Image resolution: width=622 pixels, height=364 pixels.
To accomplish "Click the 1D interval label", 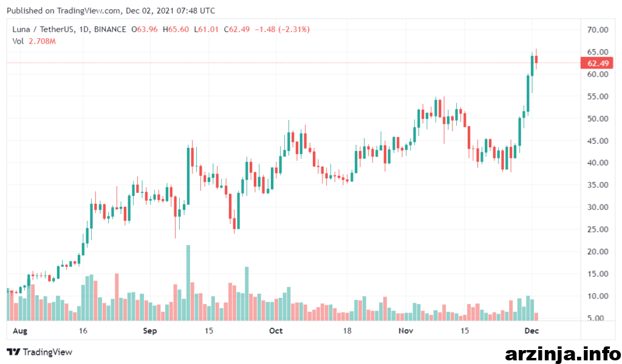I will click(84, 29).
